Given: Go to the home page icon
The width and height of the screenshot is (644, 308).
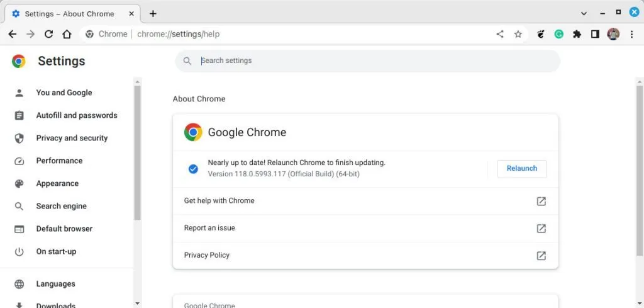Looking at the screenshot, I should tap(67, 34).
